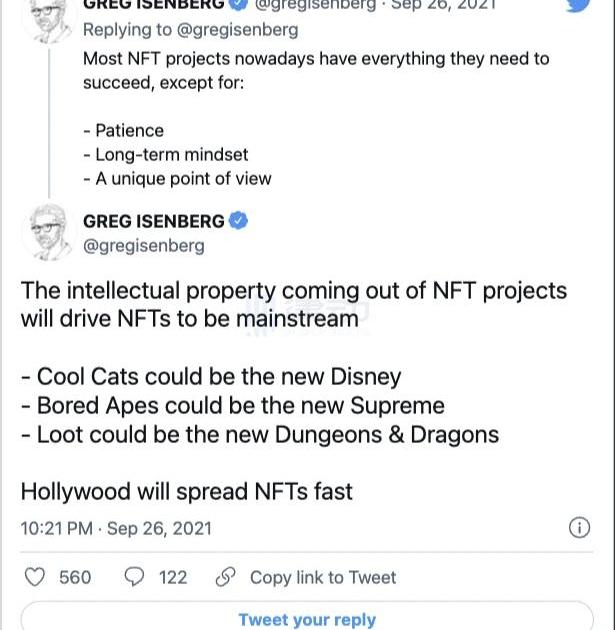Open the tweet info circle icon

(579, 528)
